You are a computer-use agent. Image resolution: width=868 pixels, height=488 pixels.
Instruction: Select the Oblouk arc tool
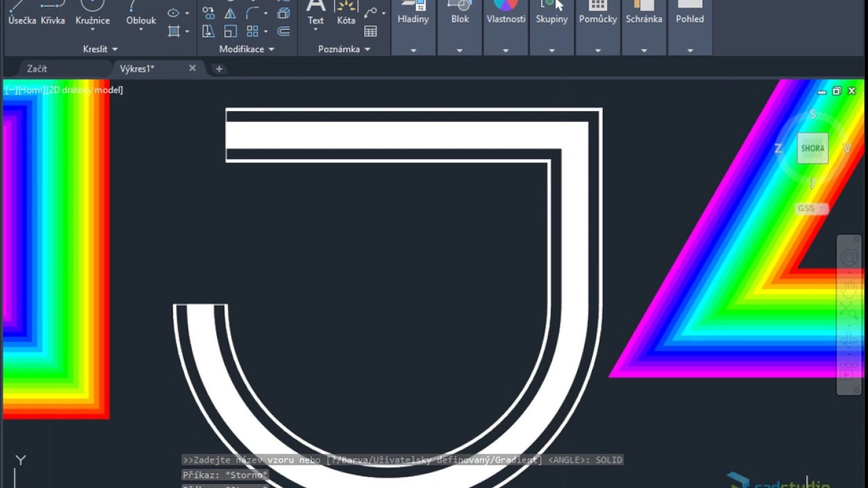tap(141, 14)
